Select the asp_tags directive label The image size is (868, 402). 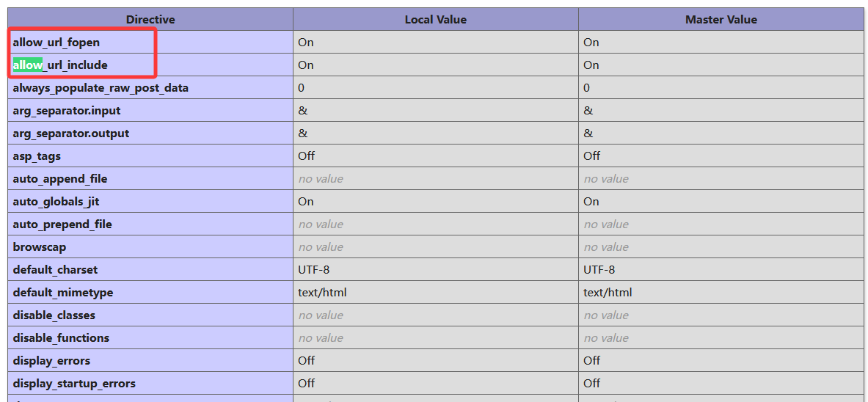(x=37, y=156)
